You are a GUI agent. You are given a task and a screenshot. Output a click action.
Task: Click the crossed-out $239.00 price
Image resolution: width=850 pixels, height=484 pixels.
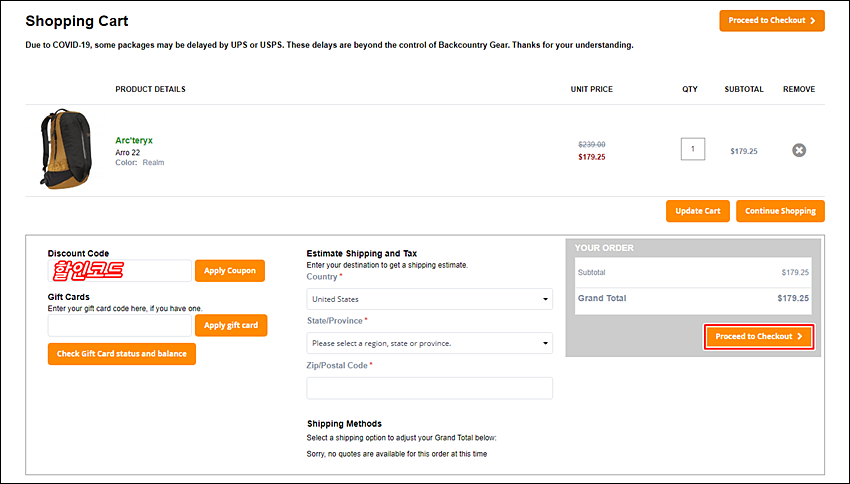[x=591, y=145]
